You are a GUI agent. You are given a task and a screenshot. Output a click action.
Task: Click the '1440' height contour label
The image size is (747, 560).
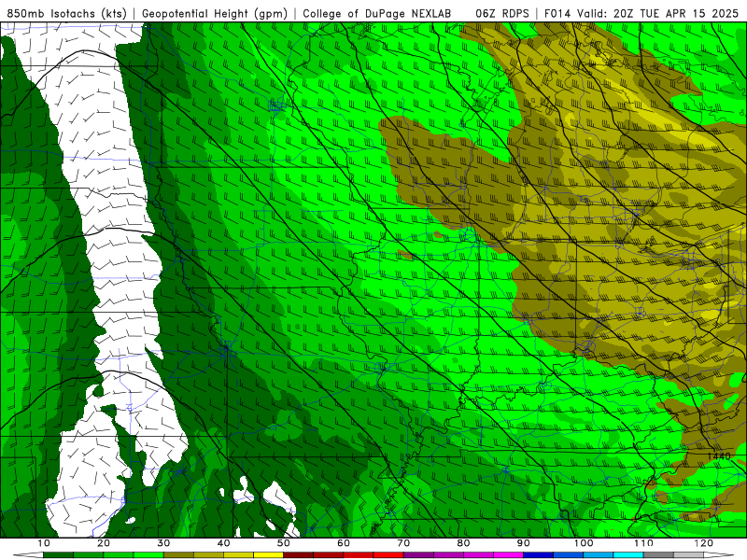click(x=719, y=456)
